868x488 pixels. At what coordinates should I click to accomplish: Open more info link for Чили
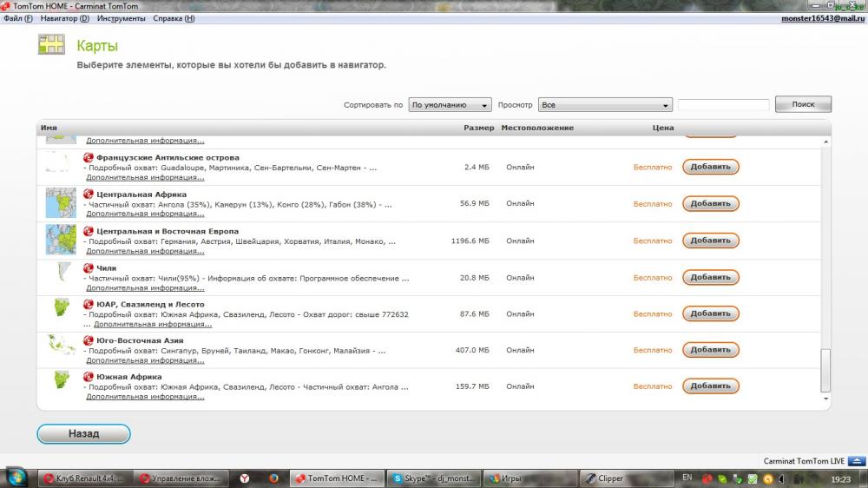pyautogui.click(x=145, y=288)
